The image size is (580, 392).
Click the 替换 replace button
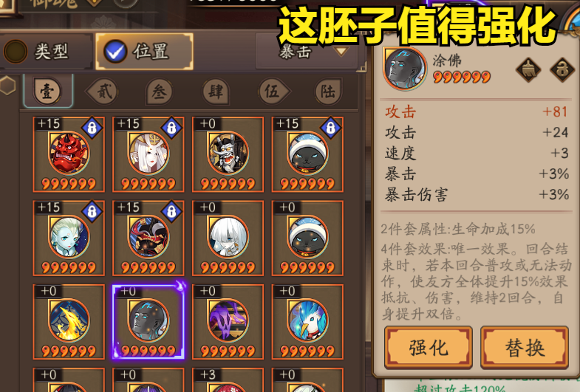(x=525, y=348)
